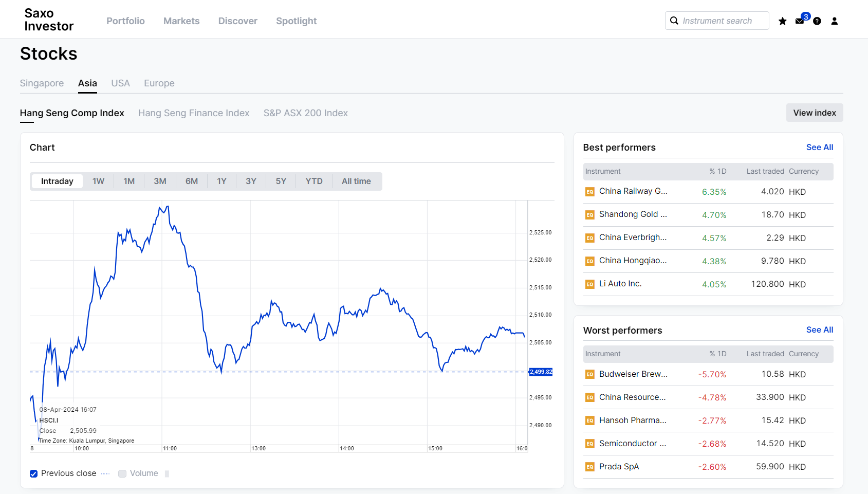The height and width of the screenshot is (494, 868).
Task: Select the All time chart range
Action: (x=356, y=181)
